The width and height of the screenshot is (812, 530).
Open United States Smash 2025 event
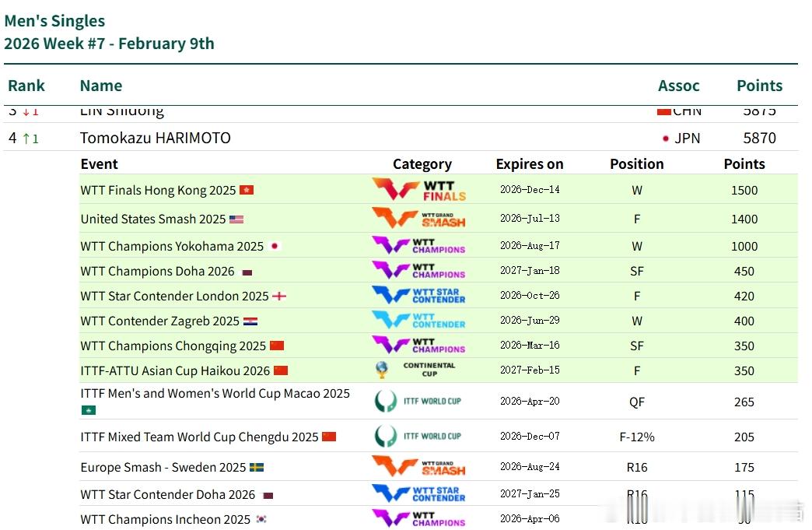tap(152, 219)
